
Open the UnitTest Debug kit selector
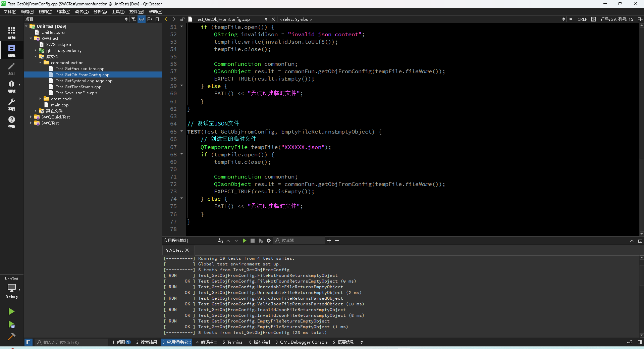(12, 288)
